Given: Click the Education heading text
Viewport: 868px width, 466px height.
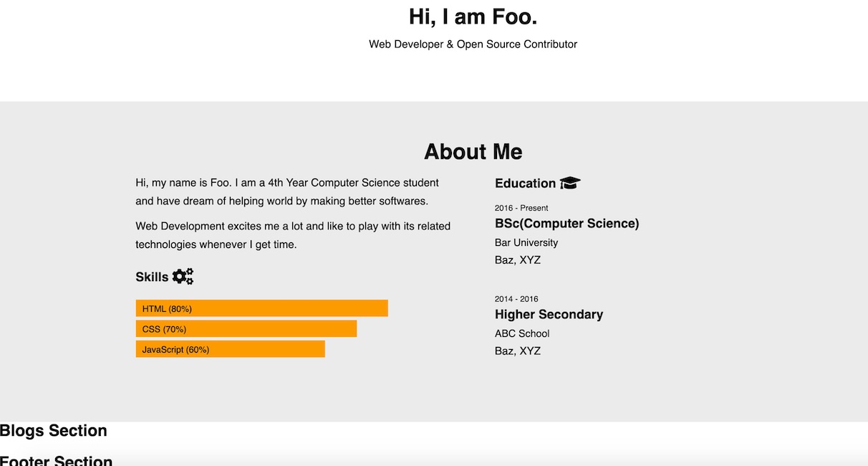Looking at the screenshot, I should 525,184.
